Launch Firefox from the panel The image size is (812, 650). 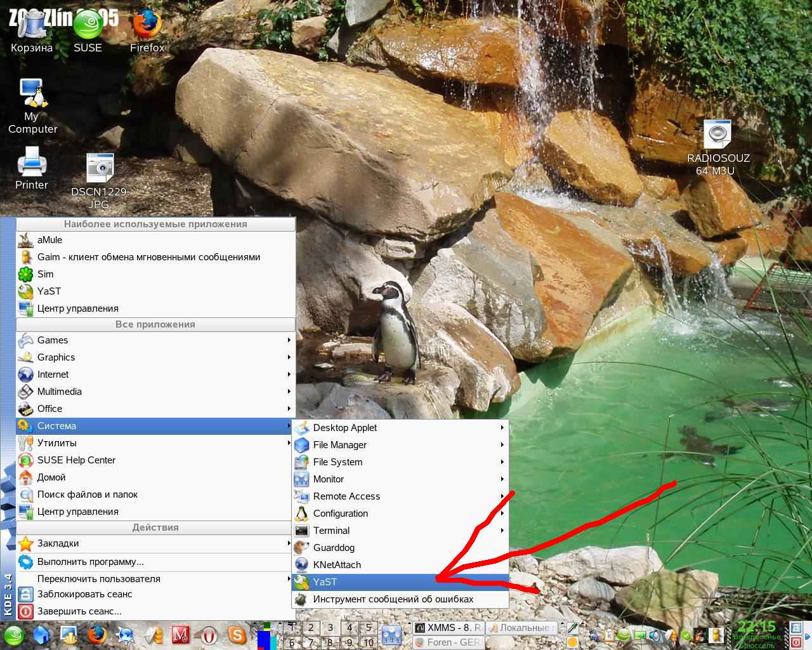[97, 635]
